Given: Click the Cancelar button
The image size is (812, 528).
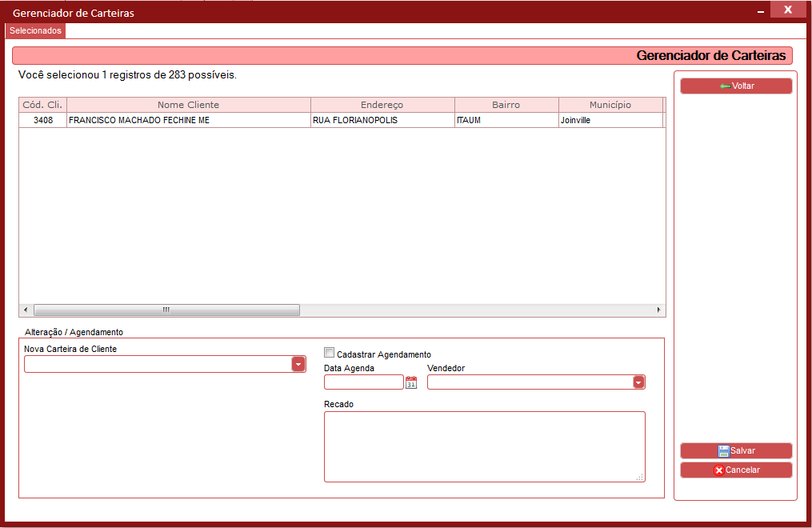Looking at the screenshot, I should pyautogui.click(x=736, y=470).
